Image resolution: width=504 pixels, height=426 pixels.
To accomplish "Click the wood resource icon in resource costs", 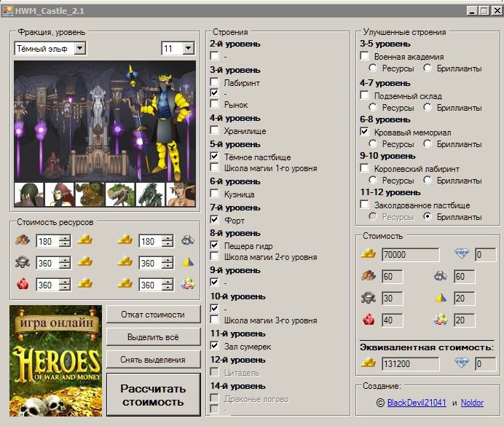I will click(x=23, y=240).
